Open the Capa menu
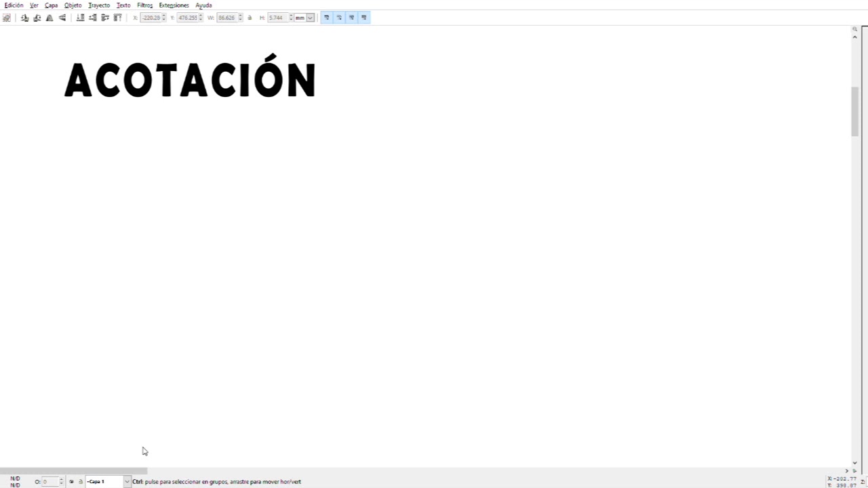The height and width of the screenshot is (488, 868). [52, 5]
